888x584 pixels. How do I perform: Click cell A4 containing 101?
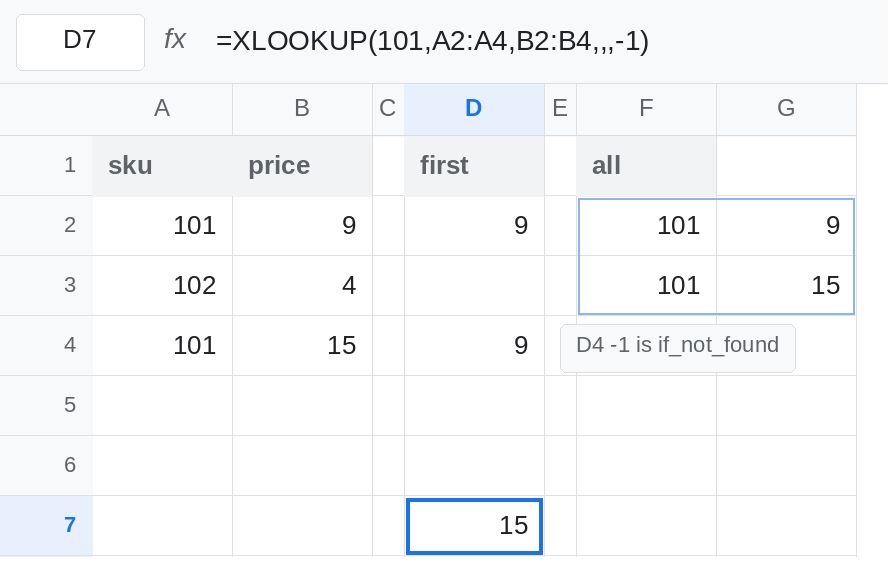tap(163, 346)
